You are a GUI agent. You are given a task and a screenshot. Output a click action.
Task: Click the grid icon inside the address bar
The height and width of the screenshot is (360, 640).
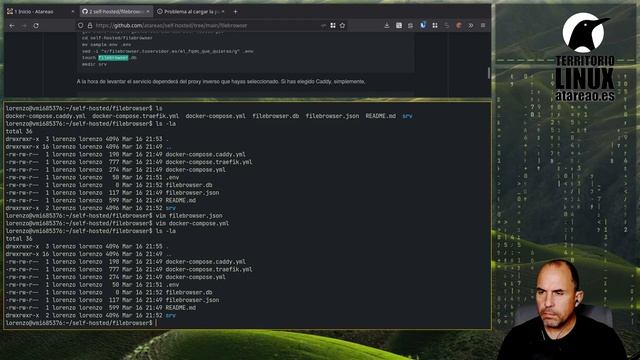tap(333, 25)
